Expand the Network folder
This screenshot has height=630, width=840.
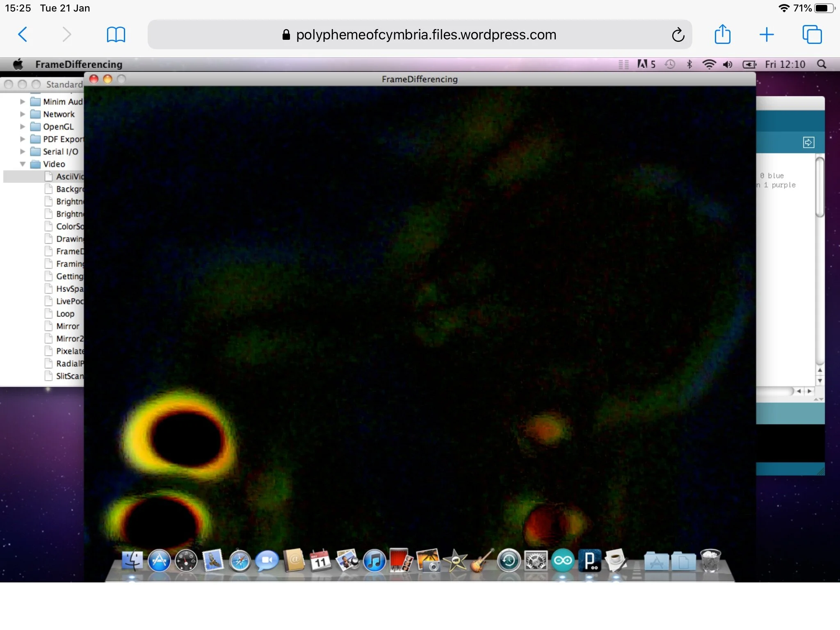point(23,114)
